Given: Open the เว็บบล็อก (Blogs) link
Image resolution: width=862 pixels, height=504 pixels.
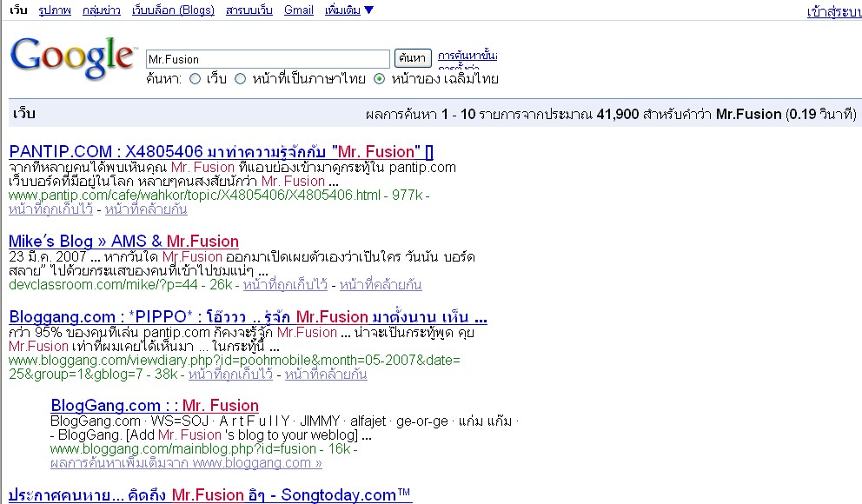Looking at the screenshot, I should [x=173, y=10].
